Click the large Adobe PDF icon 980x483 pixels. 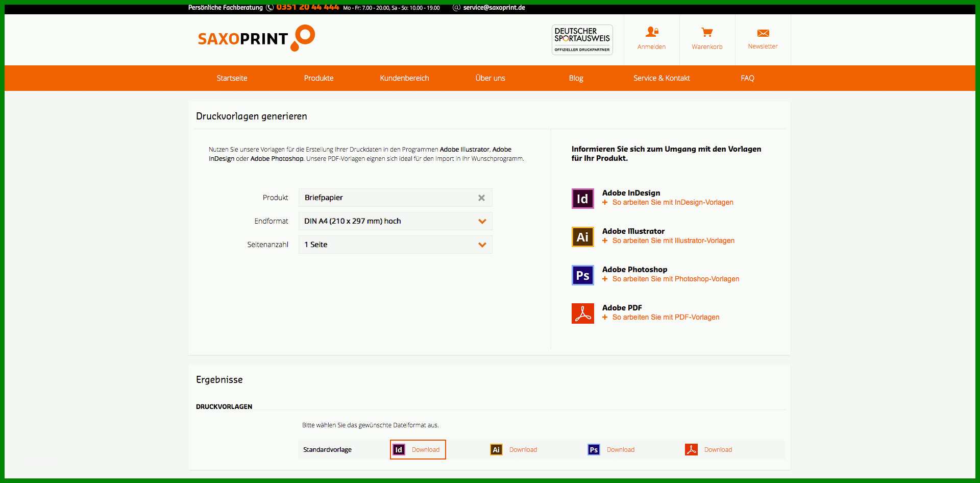click(583, 313)
